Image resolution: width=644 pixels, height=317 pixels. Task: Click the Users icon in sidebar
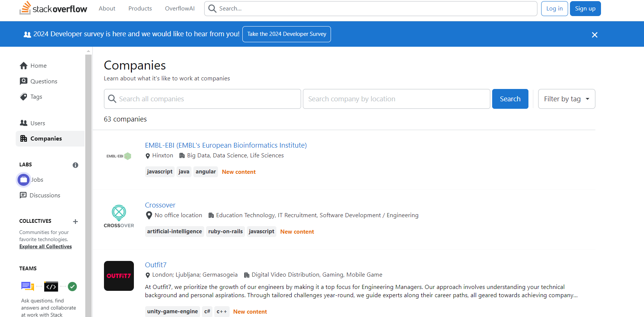(24, 123)
